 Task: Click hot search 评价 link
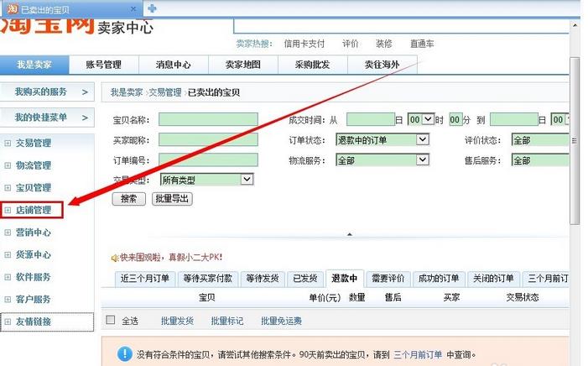coord(351,44)
